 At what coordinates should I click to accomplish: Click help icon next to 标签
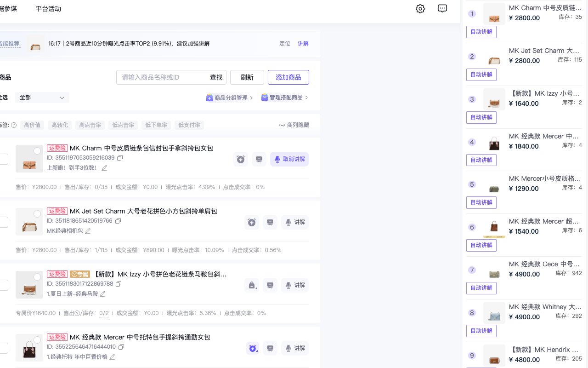(x=14, y=125)
